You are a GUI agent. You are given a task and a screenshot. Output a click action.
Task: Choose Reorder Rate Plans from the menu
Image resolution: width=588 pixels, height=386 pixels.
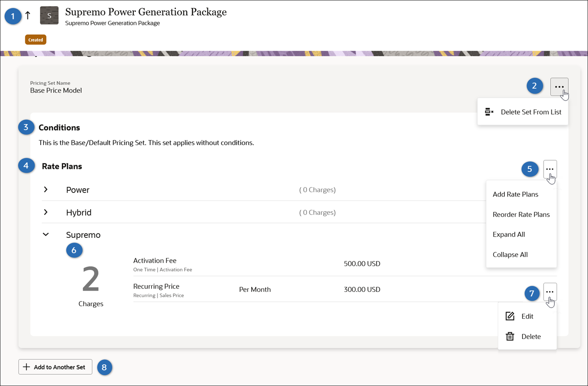pyautogui.click(x=521, y=214)
